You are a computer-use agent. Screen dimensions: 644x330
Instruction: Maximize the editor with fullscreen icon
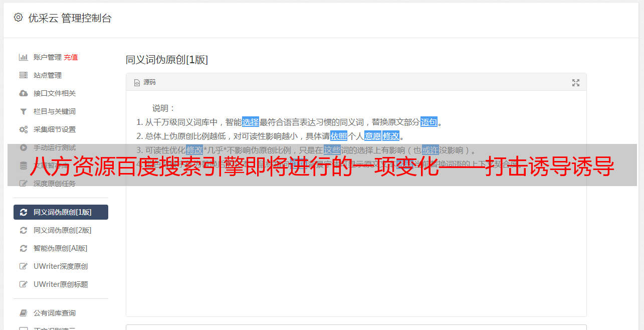[576, 83]
